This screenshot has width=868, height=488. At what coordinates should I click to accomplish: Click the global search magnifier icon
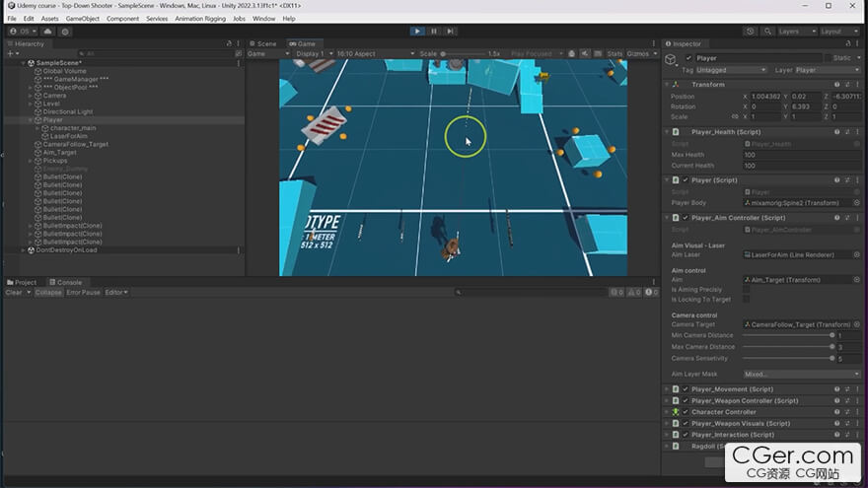(x=767, y=32)
